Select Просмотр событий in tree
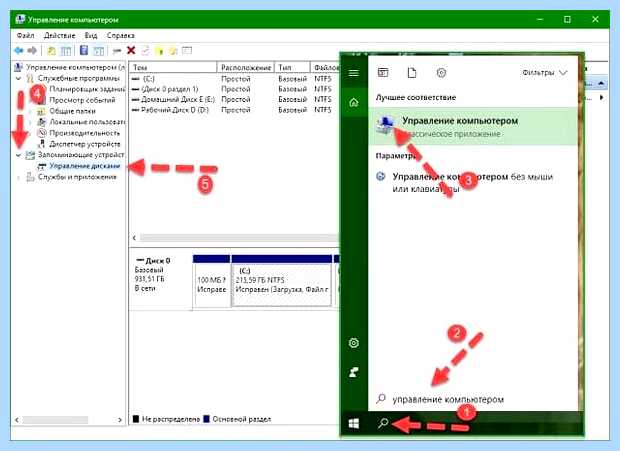Screen dimensions: 620x451 (82, 100)
